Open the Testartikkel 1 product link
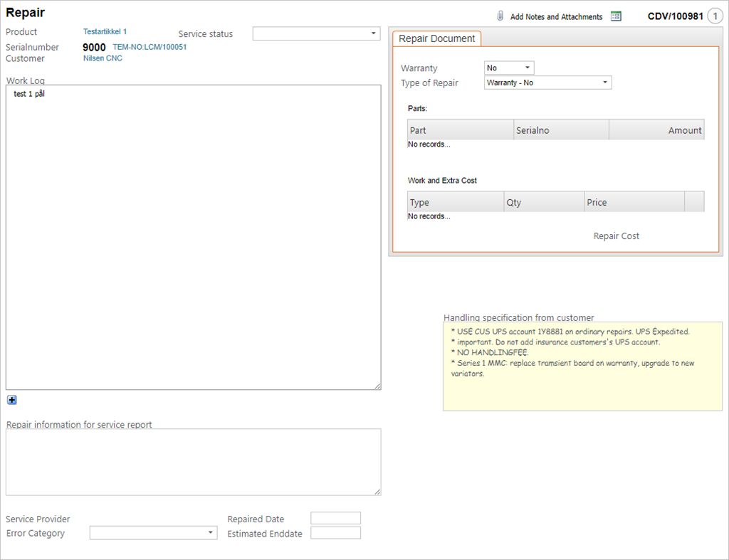 [105, 32]
